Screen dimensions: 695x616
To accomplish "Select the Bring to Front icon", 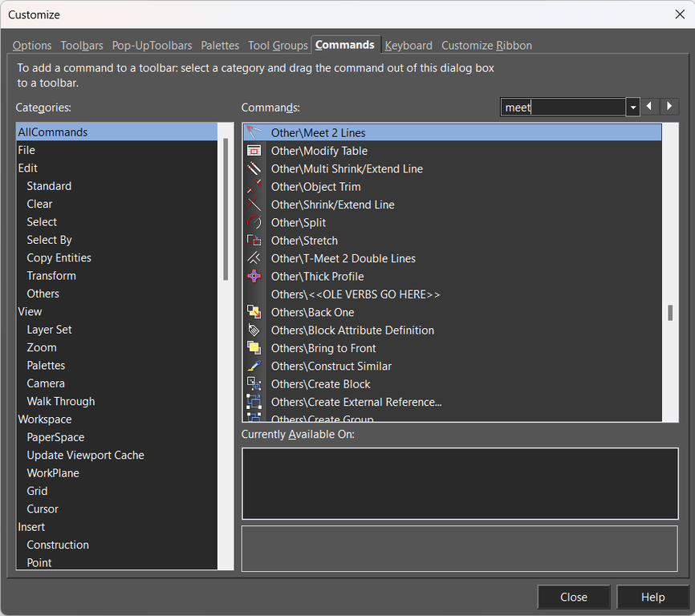I will [254, 348].
